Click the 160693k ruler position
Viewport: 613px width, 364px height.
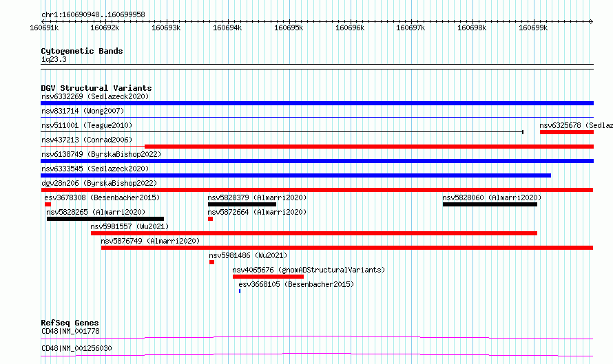[166, 28]
